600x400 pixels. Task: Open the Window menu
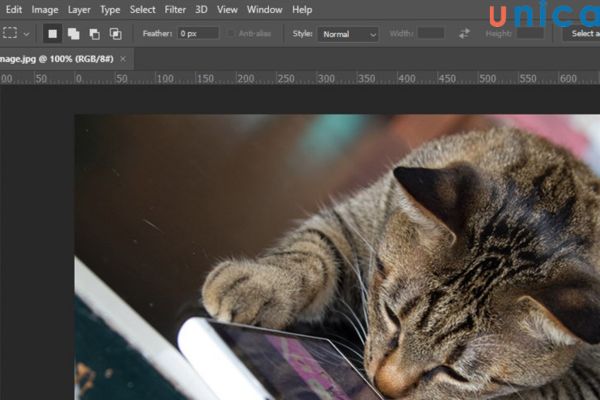[264, 9]
